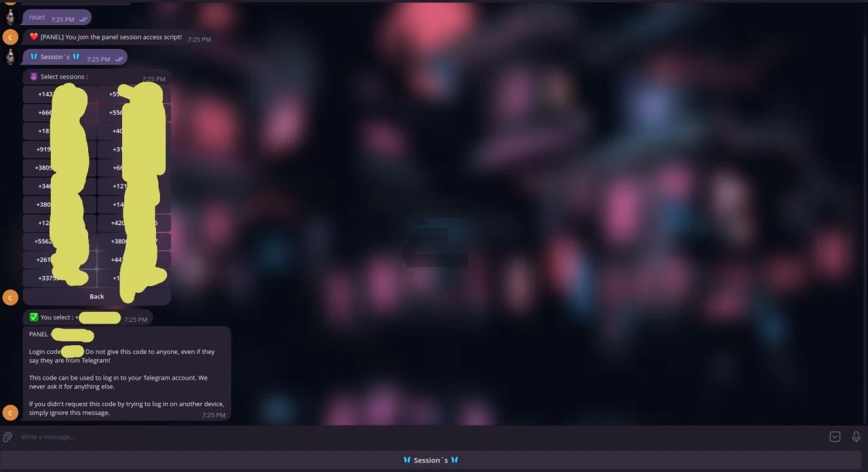The image size is (868, 472).
Task: Choose the session button starting +261
Action: click(60, 260)
